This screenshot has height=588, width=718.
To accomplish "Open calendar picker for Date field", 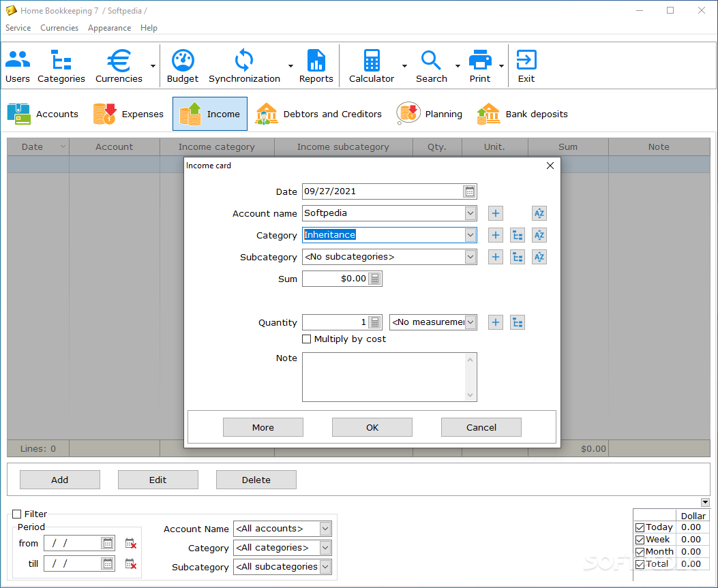I will coord(469,191).
